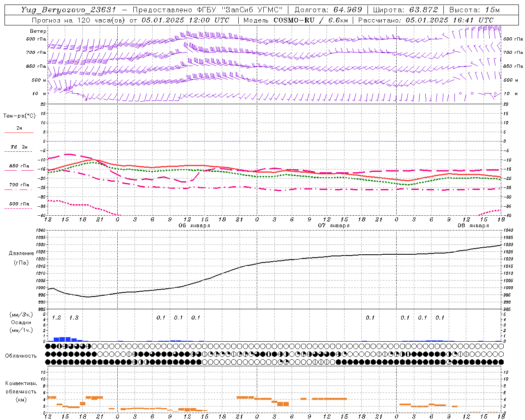Select the text Предоставлено ФГБУ "ЗапСиб УГМС"
This screenshot has height=420, width=525.
[208, 10]
